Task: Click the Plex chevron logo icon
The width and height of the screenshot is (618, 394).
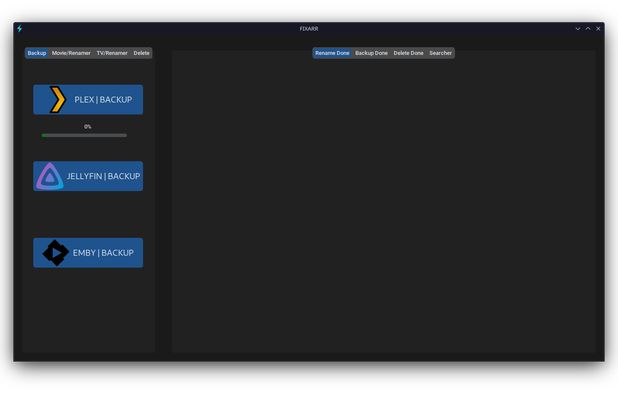Action: (58, 99)
